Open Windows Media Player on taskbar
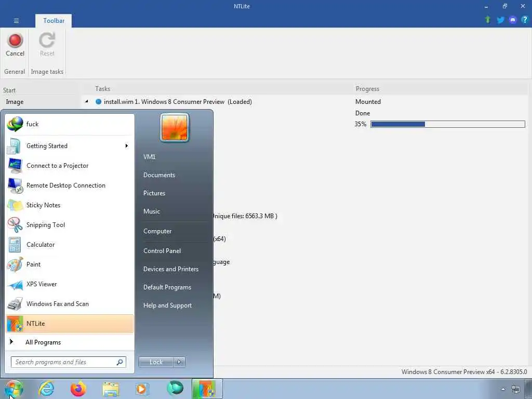The height and width of the screenshot is (399, 532). click(142, 389)
